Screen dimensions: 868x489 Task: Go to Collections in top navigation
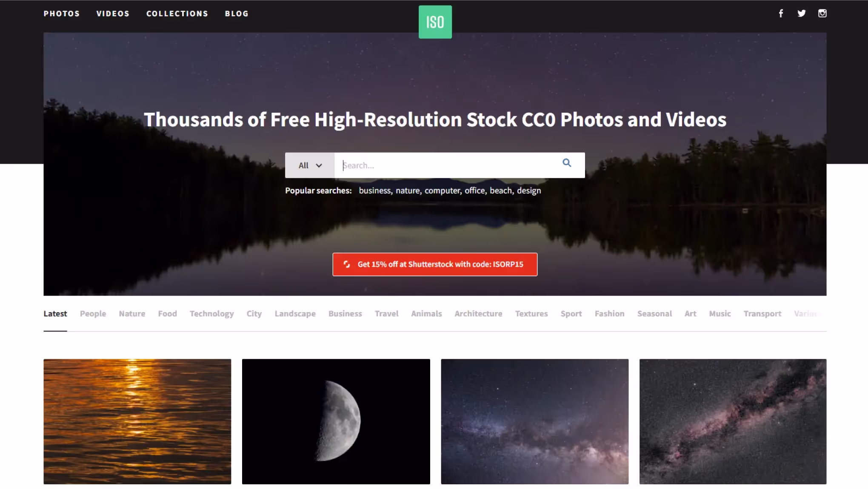click(177, 14)
